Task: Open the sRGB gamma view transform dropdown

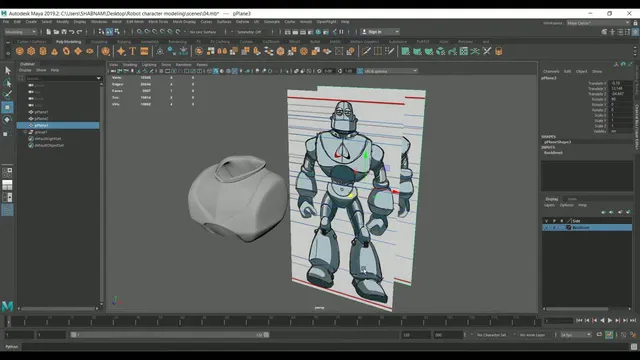Action: [391, 71]
